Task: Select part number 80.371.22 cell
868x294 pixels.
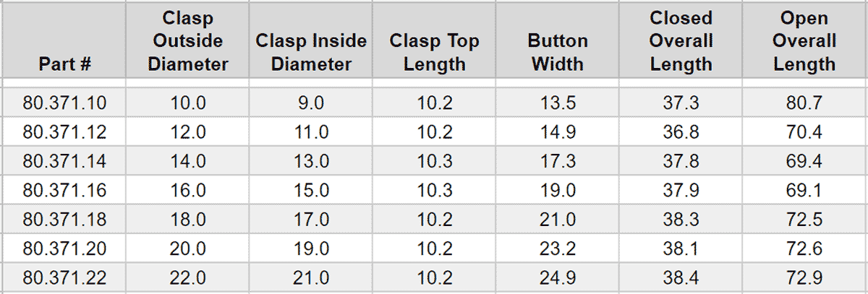Action: [x=64, y=277]
